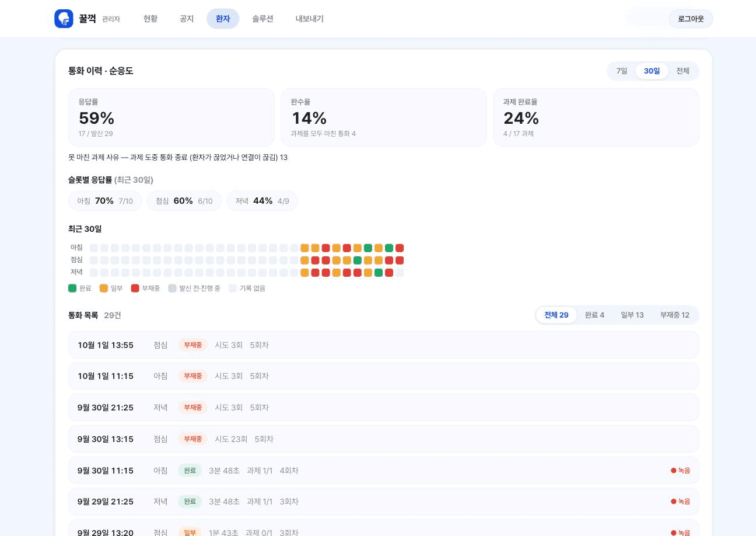
Task: Click the 완료 badge on the 9월 30일 11:15 call
Action: tap(190, 471)
